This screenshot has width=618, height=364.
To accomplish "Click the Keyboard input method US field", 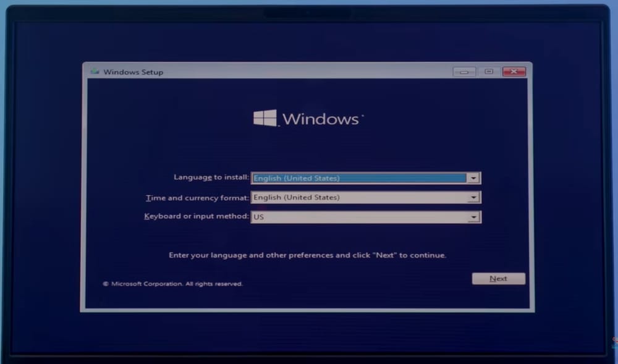I will click(x=366, y=217).
